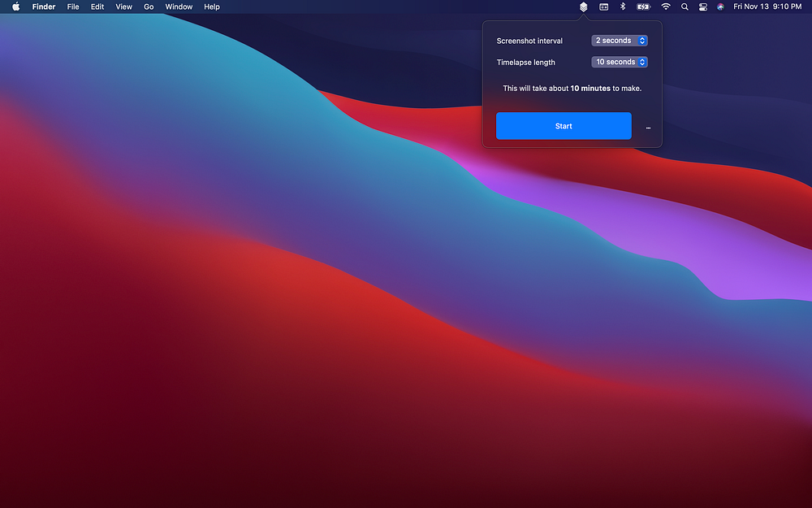Click the stacked layers timelapse menu bar icon

(x=583, y=7)
